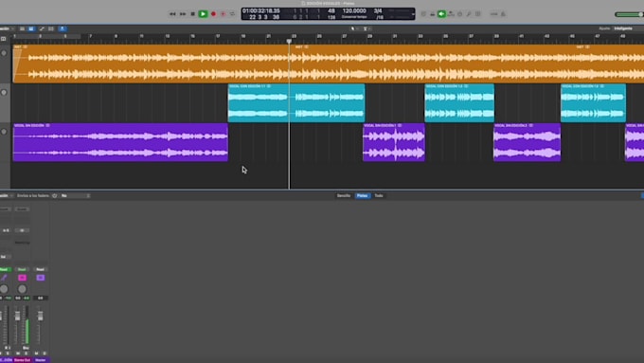Click the purple track's header button
The height and width of the screenshot is (363, 644).
[x=4, y=132]
